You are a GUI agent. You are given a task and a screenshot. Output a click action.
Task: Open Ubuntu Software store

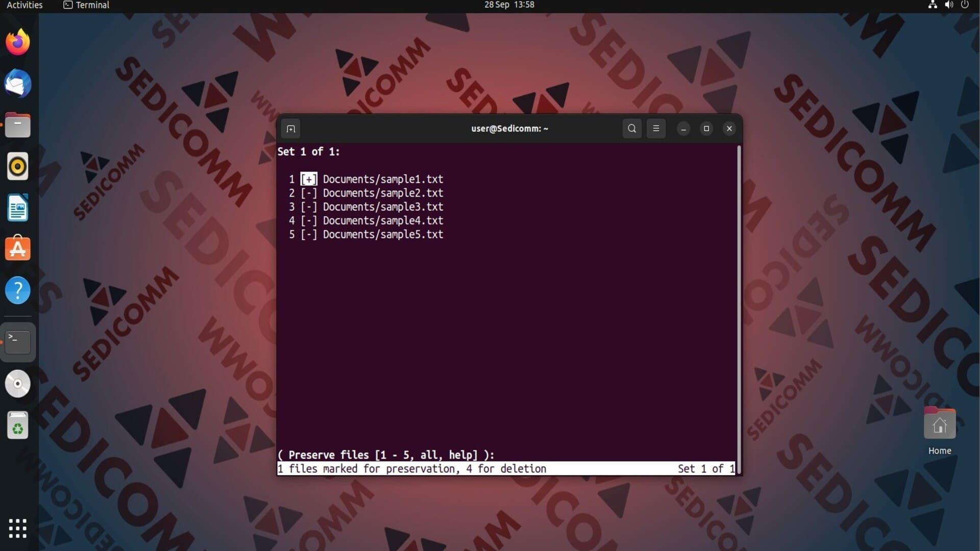(x=18, y=249)
